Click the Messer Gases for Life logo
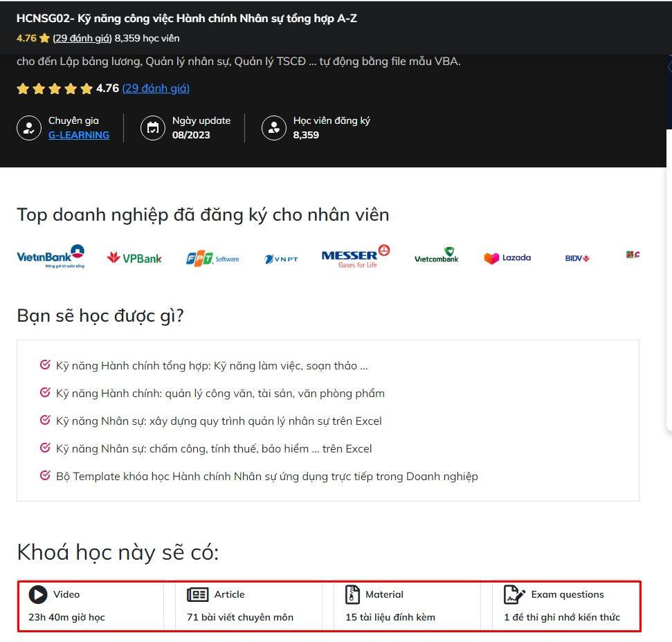Viewport: 672px width, 642px height. point(356,257)
